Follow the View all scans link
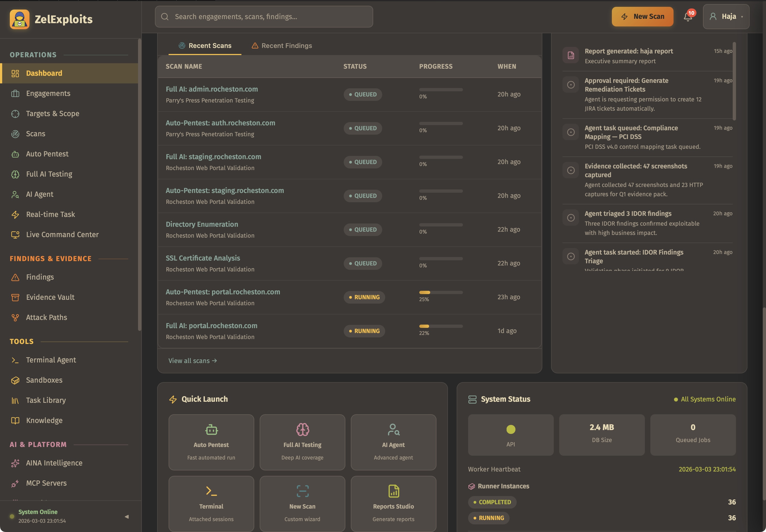The width and height of the screenshot is (766, 532). 193,360
